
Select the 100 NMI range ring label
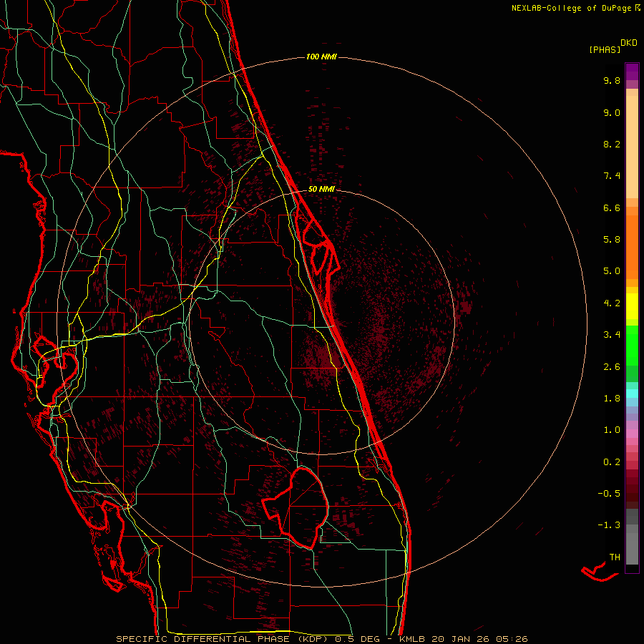click(x=321, y=57)
